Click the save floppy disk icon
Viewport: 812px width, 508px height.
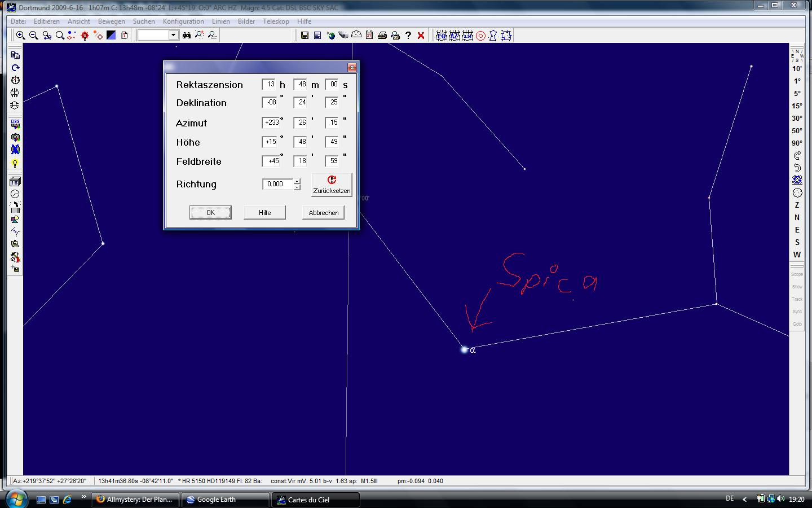(x=304, y=35)
